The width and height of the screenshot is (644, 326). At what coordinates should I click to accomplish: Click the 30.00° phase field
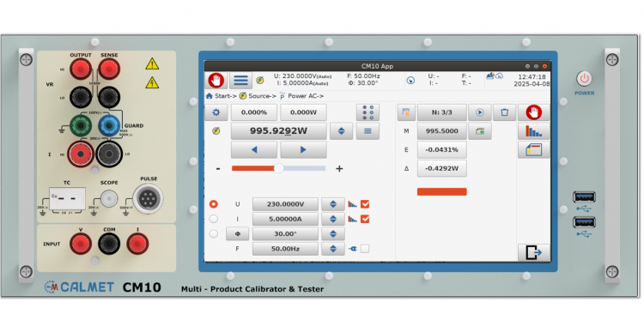[x=285, y=234]
